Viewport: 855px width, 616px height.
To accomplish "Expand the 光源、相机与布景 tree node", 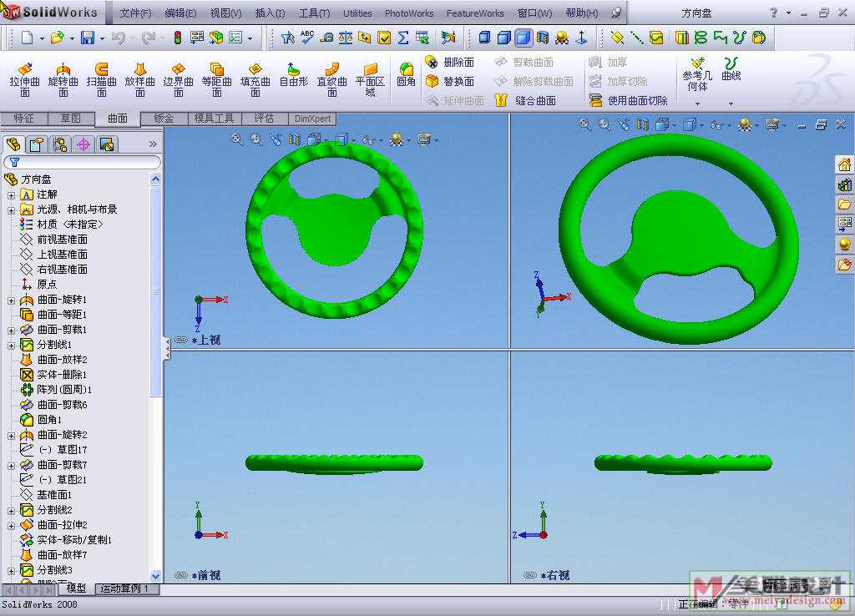I will click(x=12, y=210).
